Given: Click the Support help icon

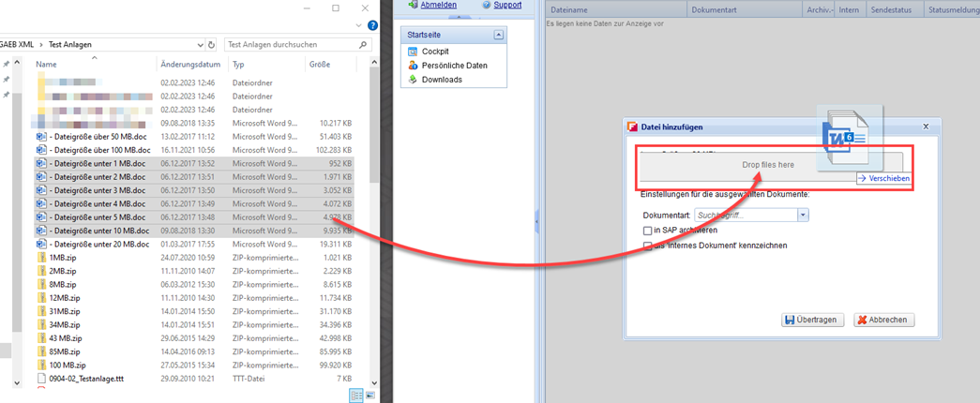Looking at the screenshot, I should [486, 5].
